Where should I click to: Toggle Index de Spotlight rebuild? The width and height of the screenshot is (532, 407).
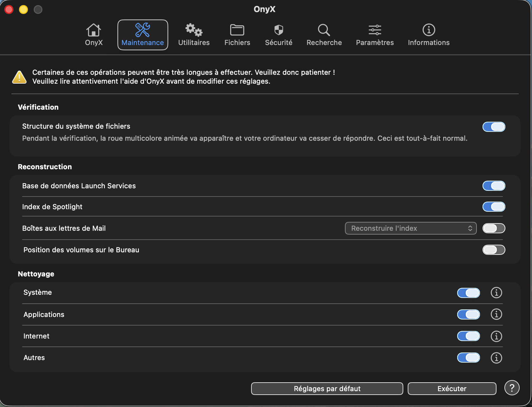[494, 207]
